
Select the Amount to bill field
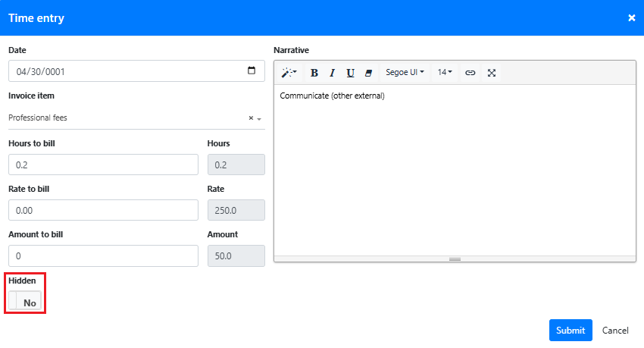click(x=103, y=256)
